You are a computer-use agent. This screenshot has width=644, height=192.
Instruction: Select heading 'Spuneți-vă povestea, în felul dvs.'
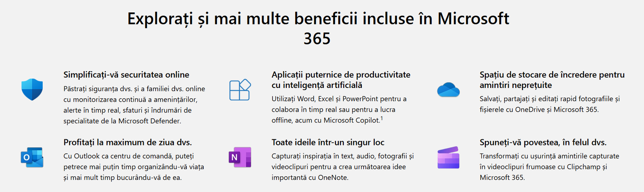pyautogui.click(x=543, y=143)
